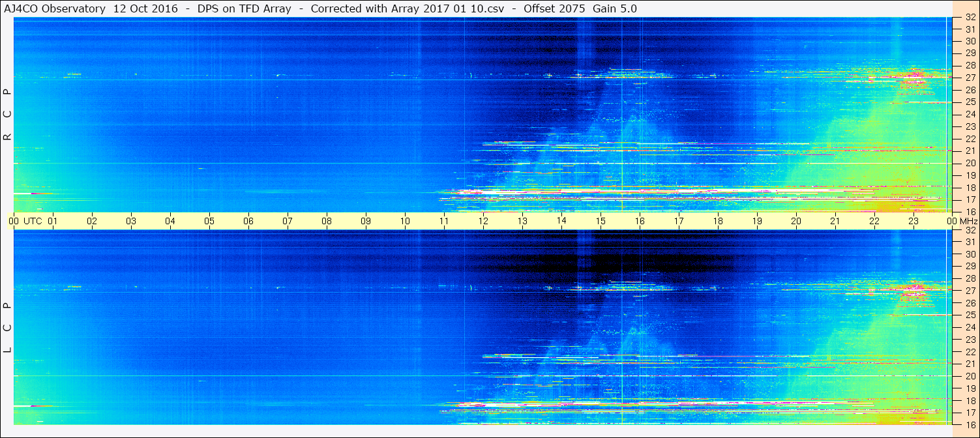
Task: Click the 23 frequency label on RCP scale
Action: (x=970, y=126)
